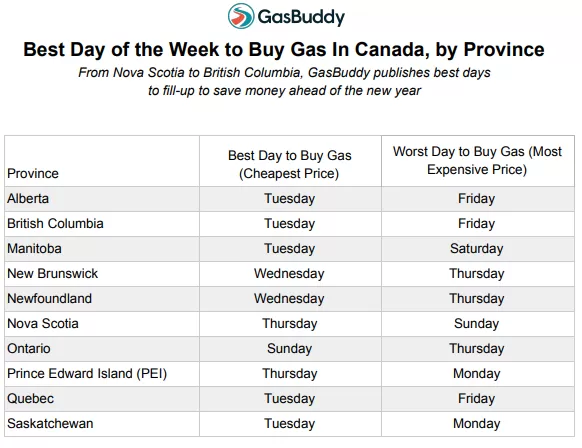Click Newfoundland's best day Wednesday cell
Screen dimensions: 582x448
(290, 299)
